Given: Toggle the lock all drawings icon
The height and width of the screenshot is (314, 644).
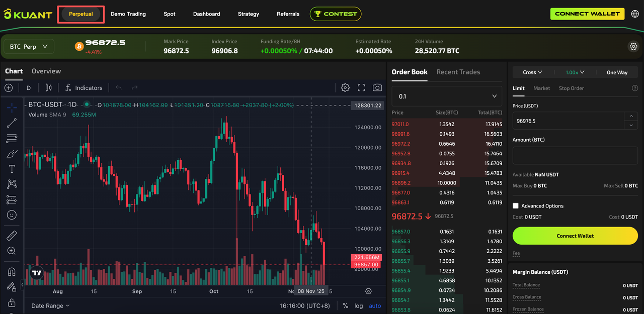Looking at the screenshot, I should click(x=12, y=303).
